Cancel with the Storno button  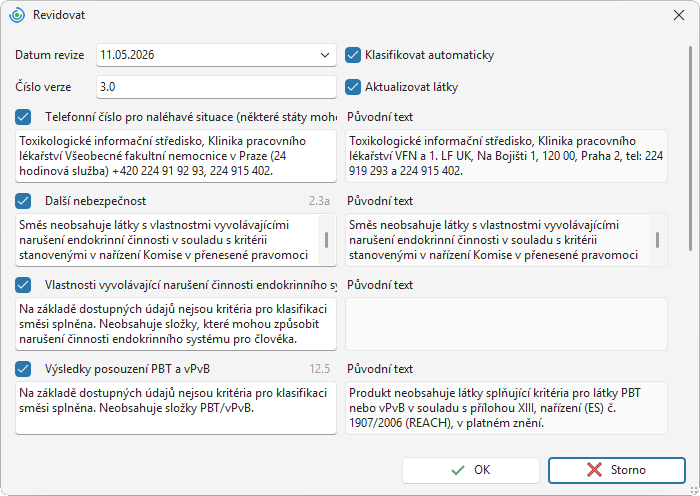tap(617, 470)
